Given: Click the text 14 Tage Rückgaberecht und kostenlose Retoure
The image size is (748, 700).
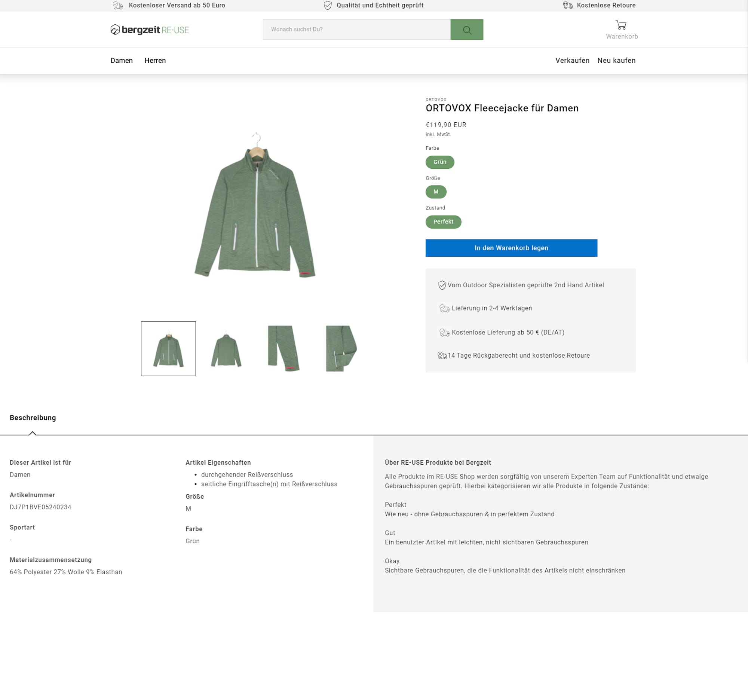Looking at the screenshot, I should coord(518,356).
